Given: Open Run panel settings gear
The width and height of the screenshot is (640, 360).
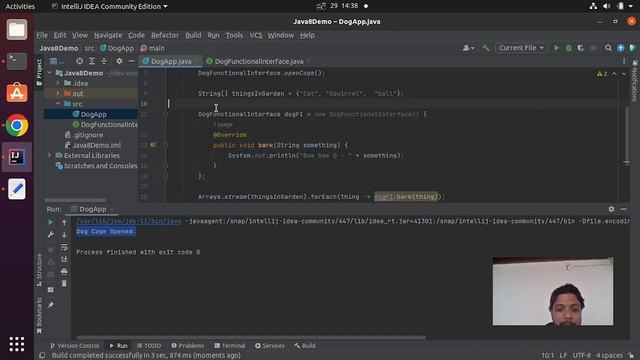Looking at the screenshot, I should pos(611,209).
